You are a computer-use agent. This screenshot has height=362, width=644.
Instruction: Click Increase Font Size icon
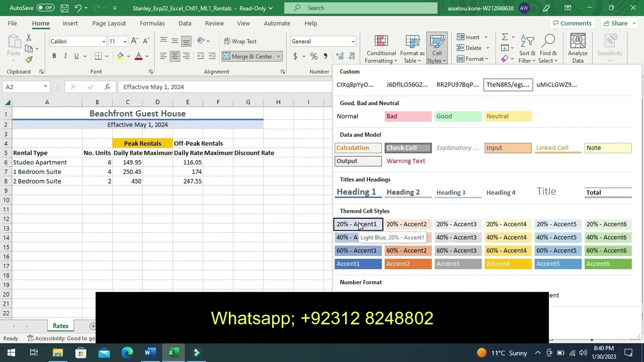click(134, 41)
